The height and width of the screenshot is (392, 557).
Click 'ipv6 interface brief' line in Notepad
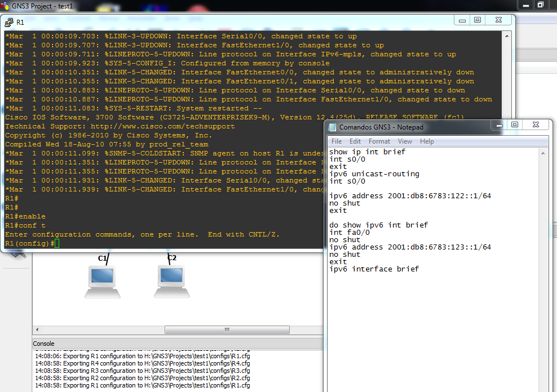click(x=374, y=269)
